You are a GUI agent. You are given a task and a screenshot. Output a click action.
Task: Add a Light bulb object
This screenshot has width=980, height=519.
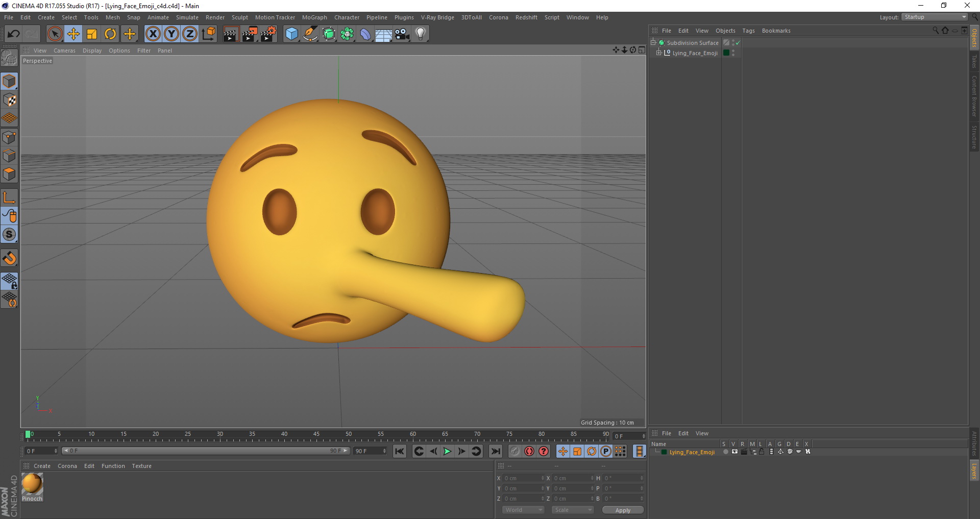tap(421, 34)
